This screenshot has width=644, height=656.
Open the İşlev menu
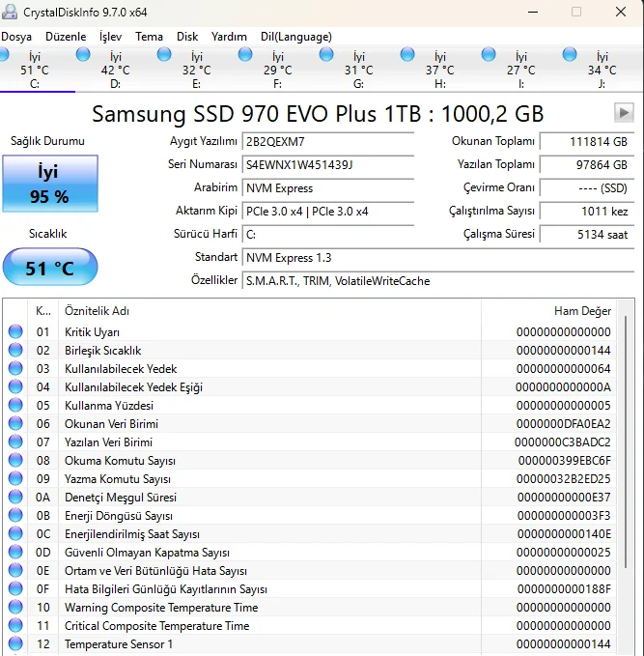click(110, 37)
